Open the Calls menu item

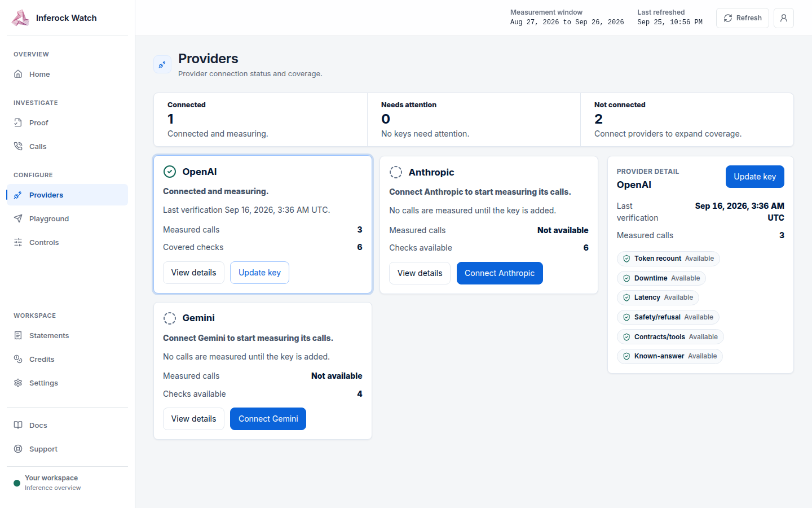[67, 146]
